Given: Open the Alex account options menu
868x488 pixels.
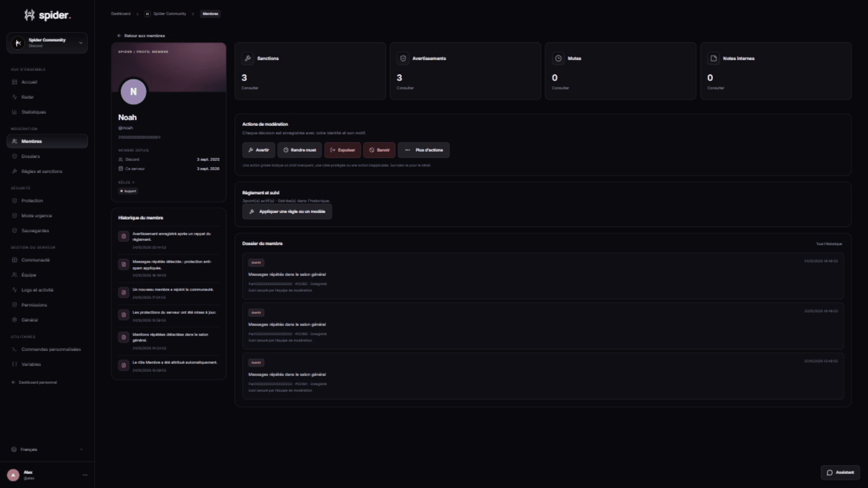Looking at the screenshot, I should pyautogui.click(x=85, y=475).
